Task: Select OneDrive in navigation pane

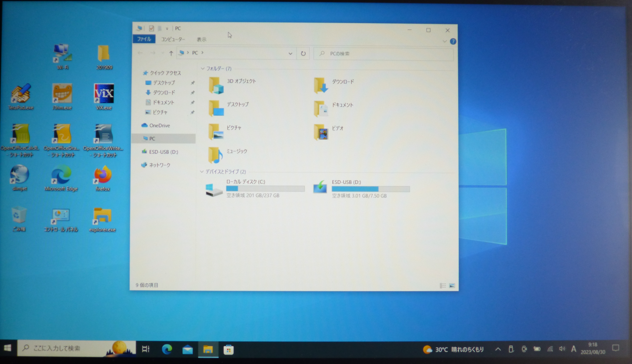Action: coord(159,126)
